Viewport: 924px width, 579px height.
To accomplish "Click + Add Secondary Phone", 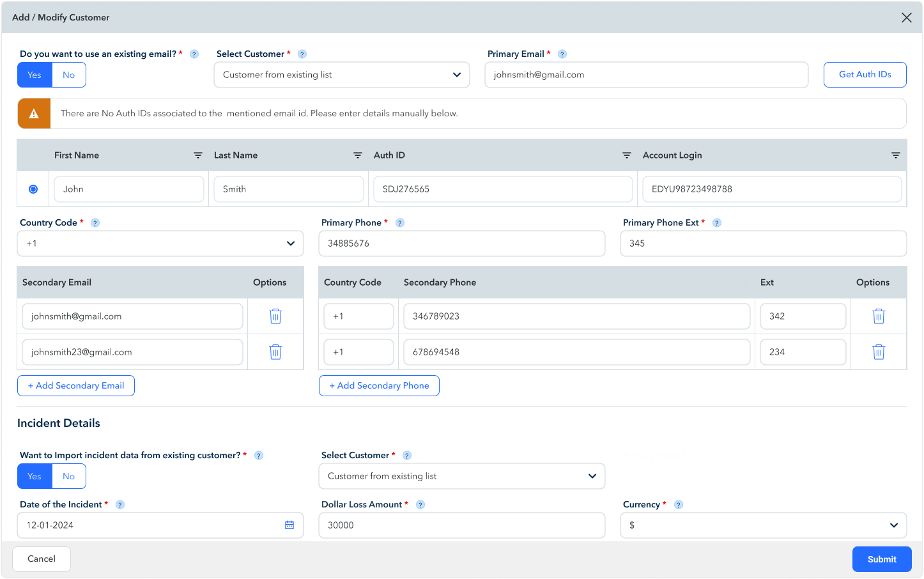I will click(x=379, y=386).
